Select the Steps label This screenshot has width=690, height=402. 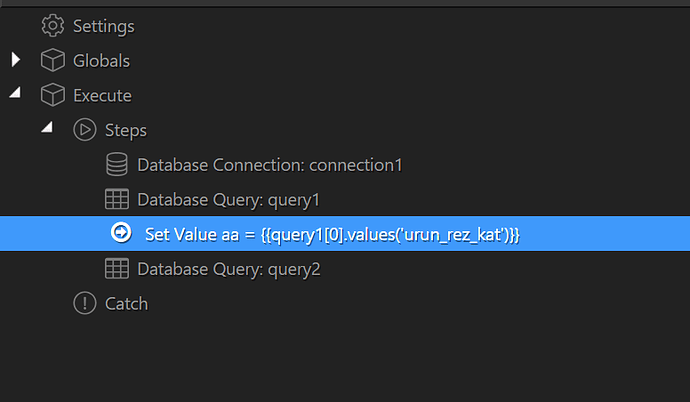click(x=126, y=130)
